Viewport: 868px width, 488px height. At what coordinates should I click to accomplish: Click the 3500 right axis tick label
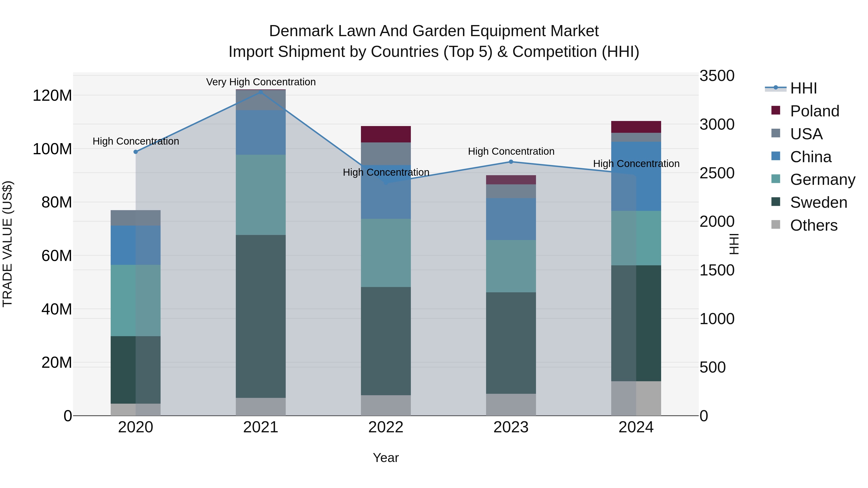pyautogui.click(x=717, y=76)
